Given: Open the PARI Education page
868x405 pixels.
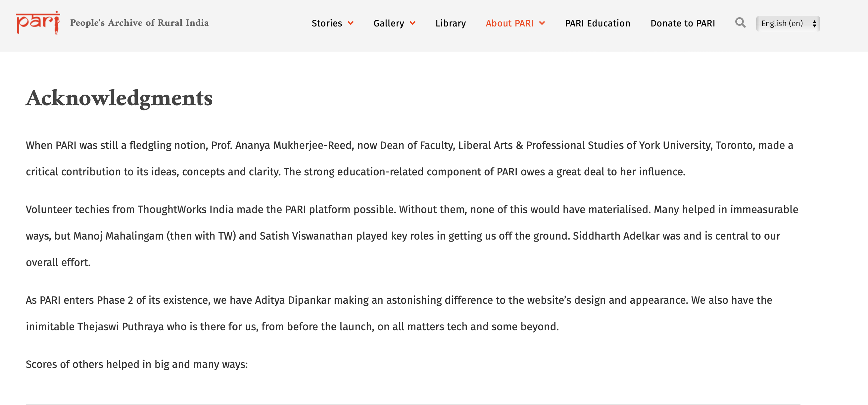Looking at the screenshot, I should [x=598, y=23].
